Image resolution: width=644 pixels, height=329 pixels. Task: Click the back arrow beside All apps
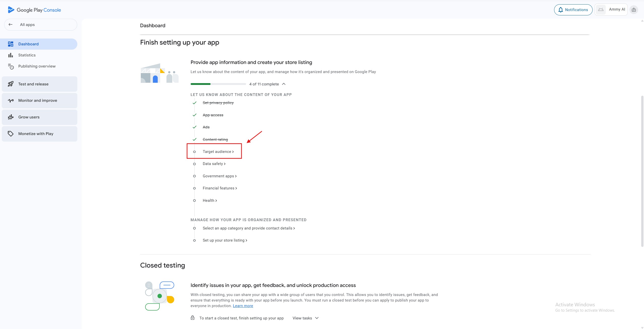11,24
